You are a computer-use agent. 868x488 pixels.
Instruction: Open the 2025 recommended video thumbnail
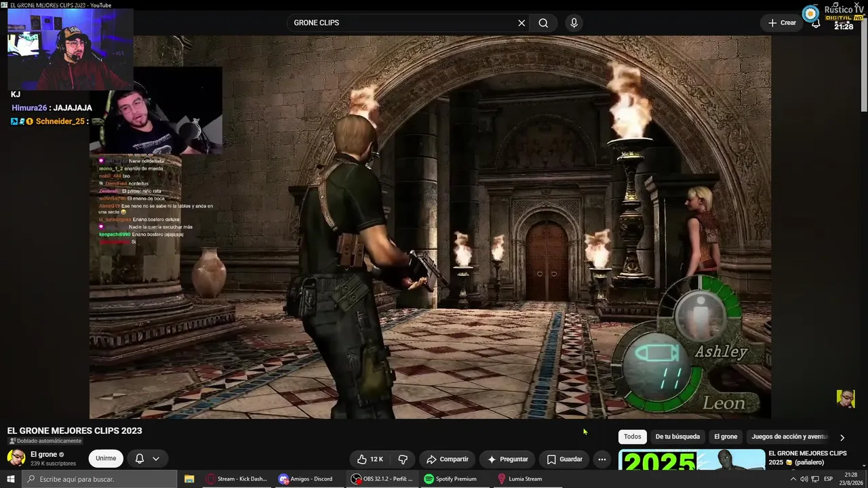coord(692,460)
